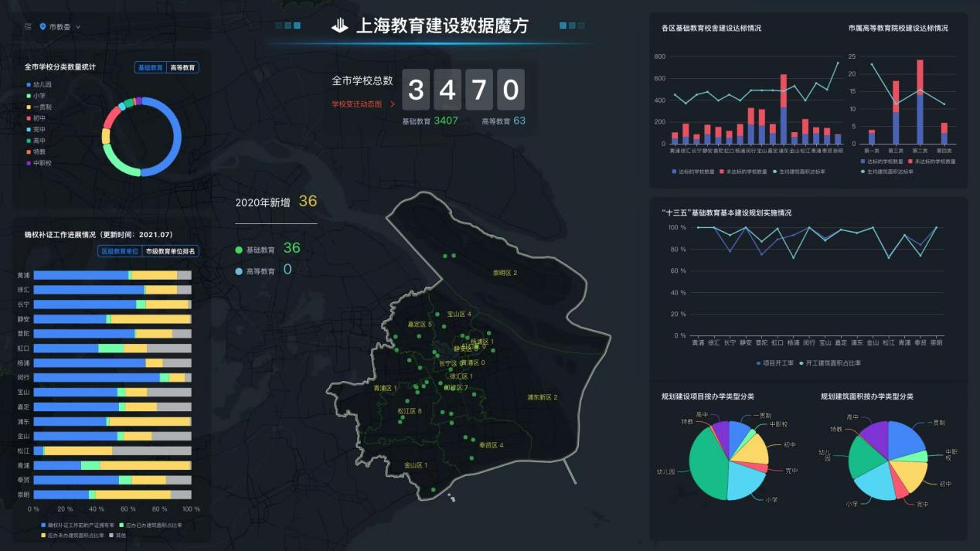Toggle 项目开工率 legend in 十三五 chart
Image resolution: width=980 pixels, height=551 pixels.
pyautogui.click(x=776, y=362)
